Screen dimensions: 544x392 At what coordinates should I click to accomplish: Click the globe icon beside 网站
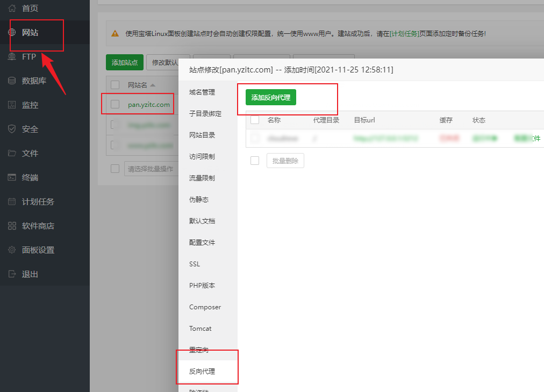(12, 33)
